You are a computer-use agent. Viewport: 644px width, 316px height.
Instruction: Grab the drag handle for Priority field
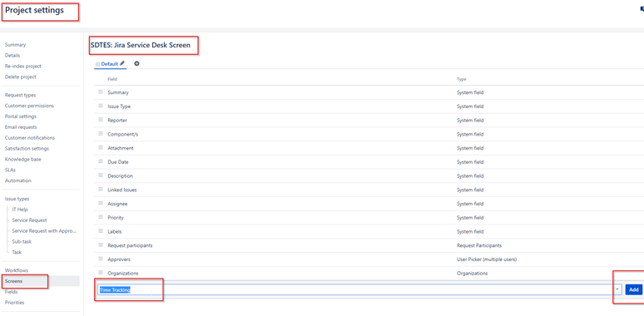pos(100,217)
